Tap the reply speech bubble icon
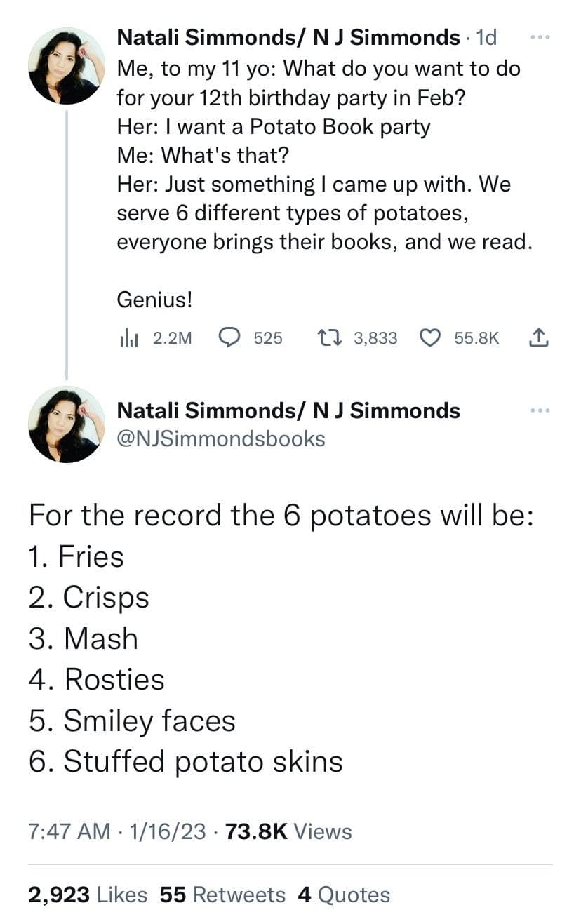 tap(230, 338)
